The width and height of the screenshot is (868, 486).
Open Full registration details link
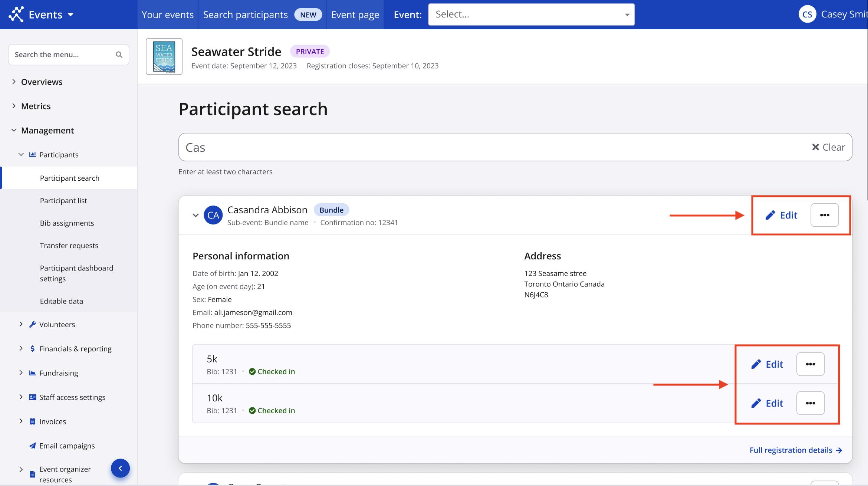pyautogui.click(x=795, y=450)
